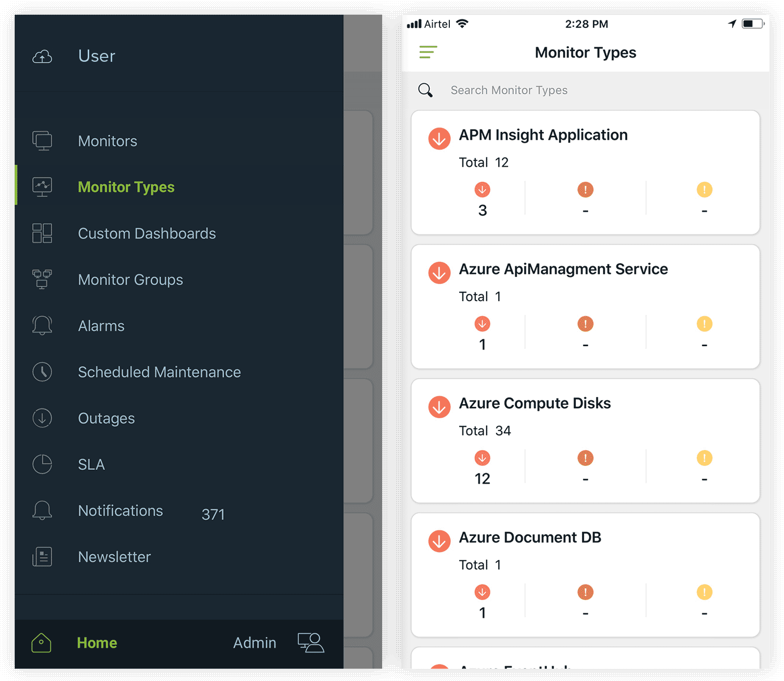
Task: Open the Azure Document DB card title
Action: pos(530,537)
